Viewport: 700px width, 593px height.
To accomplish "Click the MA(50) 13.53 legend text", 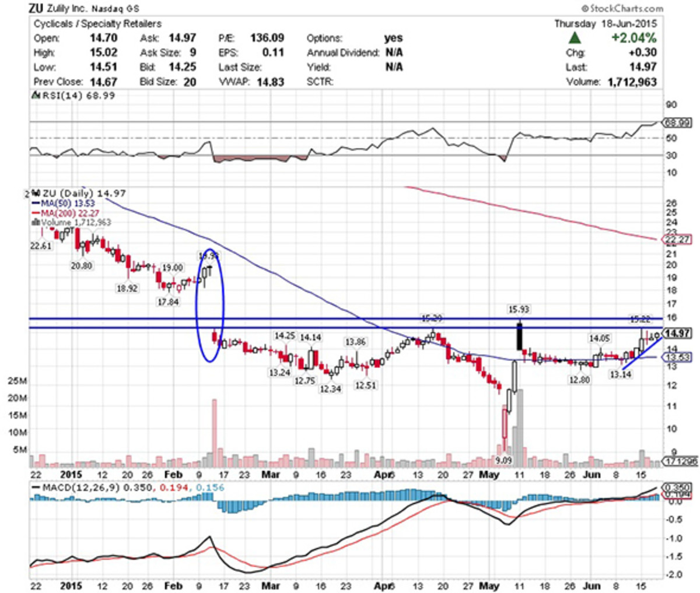I will tap(68, 203).
